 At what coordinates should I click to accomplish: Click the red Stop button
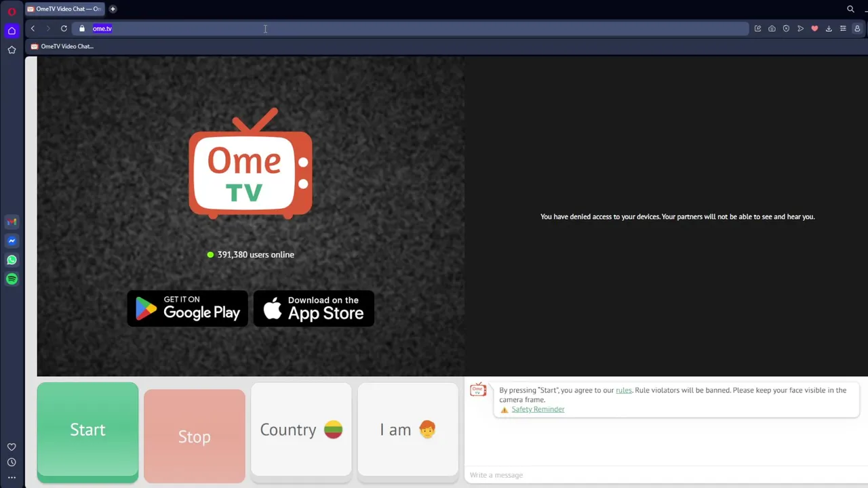coord(195,436)
